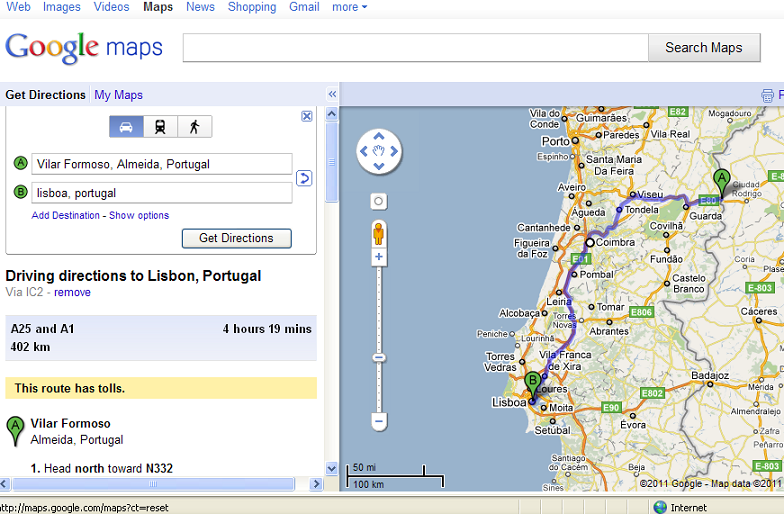
Task: Click the vertical scrollbar thumb in panel
Action: pos(332,162)
